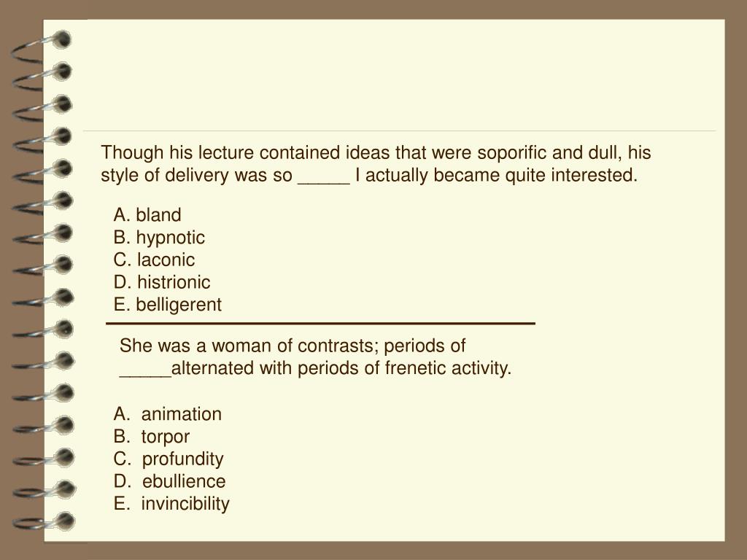The width and height of the screenshot is (747, 560).
Task: Choose answer E. invincibility
Action: pyautogui.click(x=171, y=504)
